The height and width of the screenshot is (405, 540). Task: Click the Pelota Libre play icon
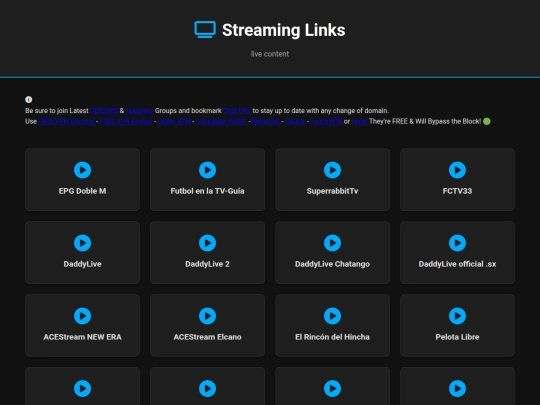point(457,316)
